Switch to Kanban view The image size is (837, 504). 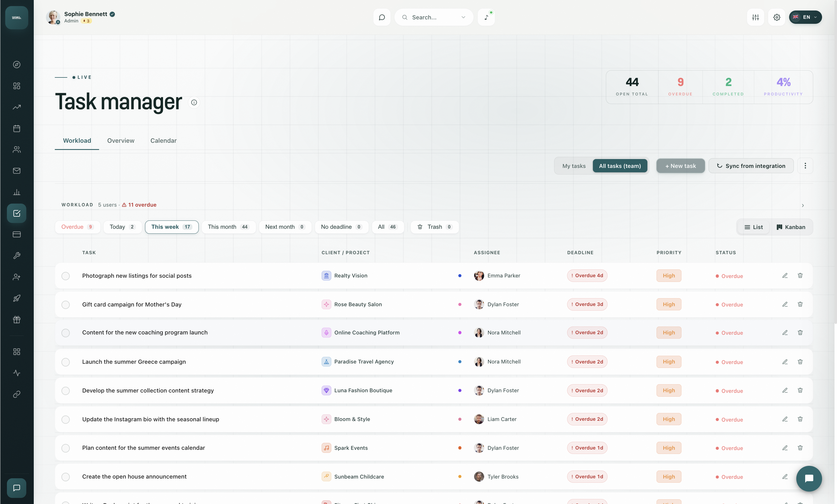pos(791,227)
